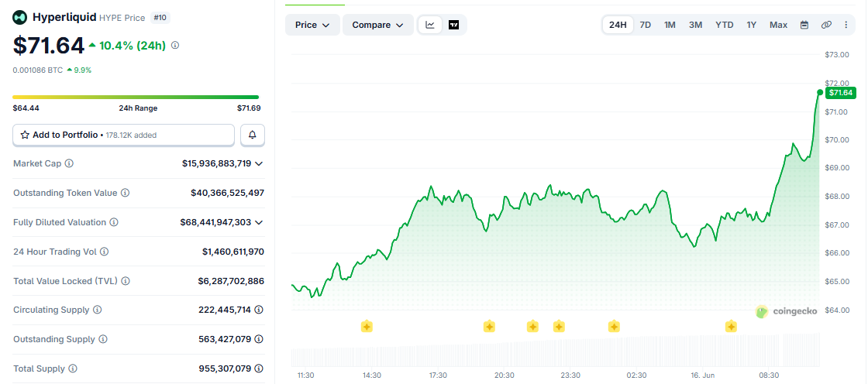
Task: Show Circulating Supply label info tooltip
Action: [x=98, y=310]
